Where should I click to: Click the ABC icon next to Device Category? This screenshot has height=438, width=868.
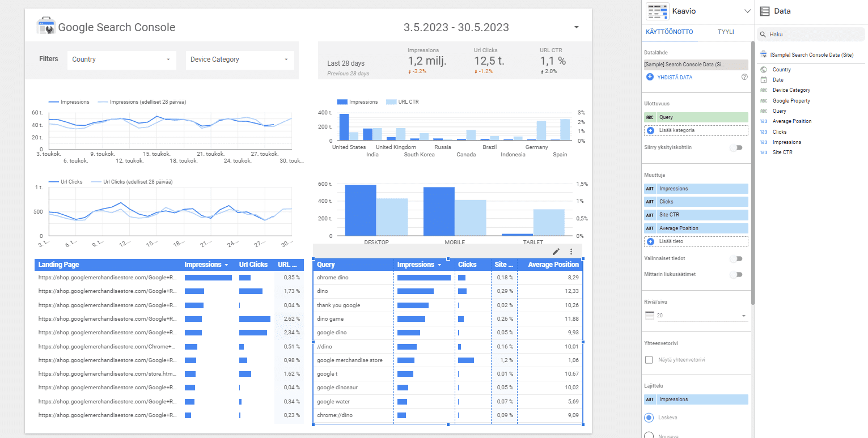tap(764, 90)
